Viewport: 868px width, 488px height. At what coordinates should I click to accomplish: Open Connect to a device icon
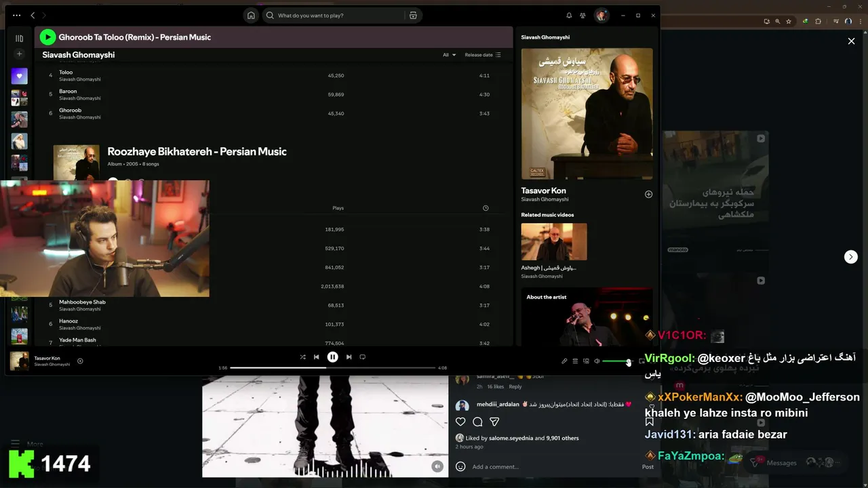(x=586, y=361)
